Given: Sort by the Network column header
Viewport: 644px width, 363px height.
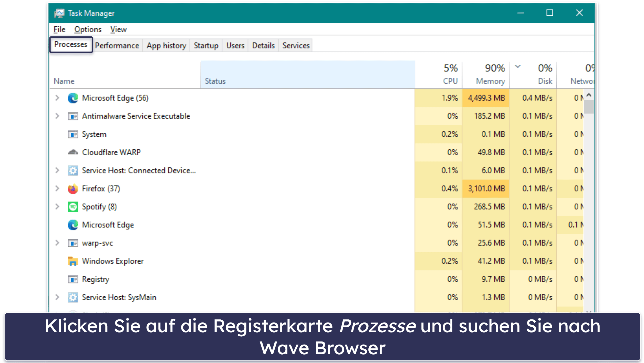Looking at the screenshot, I should [576, 75].
